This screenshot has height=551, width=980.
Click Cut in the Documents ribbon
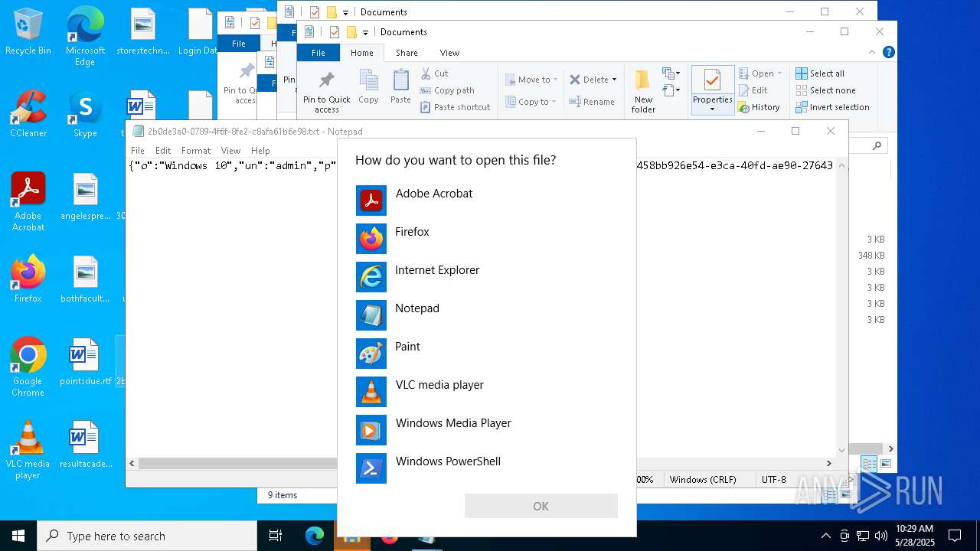pyautogui.click(x=434, y=73)
